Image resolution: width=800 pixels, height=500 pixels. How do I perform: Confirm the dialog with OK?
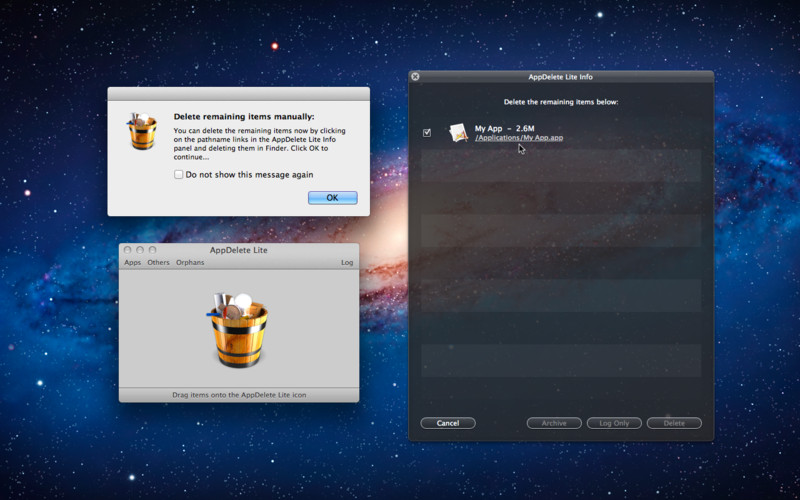pyautogui.click(x=333, y=198)
